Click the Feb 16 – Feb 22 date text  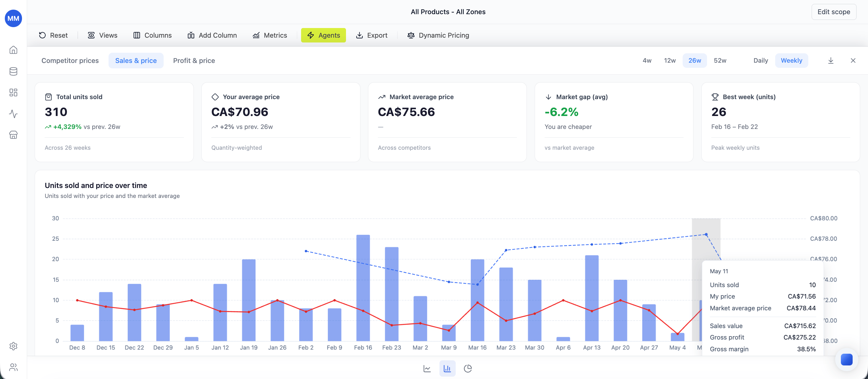(734, 127)
